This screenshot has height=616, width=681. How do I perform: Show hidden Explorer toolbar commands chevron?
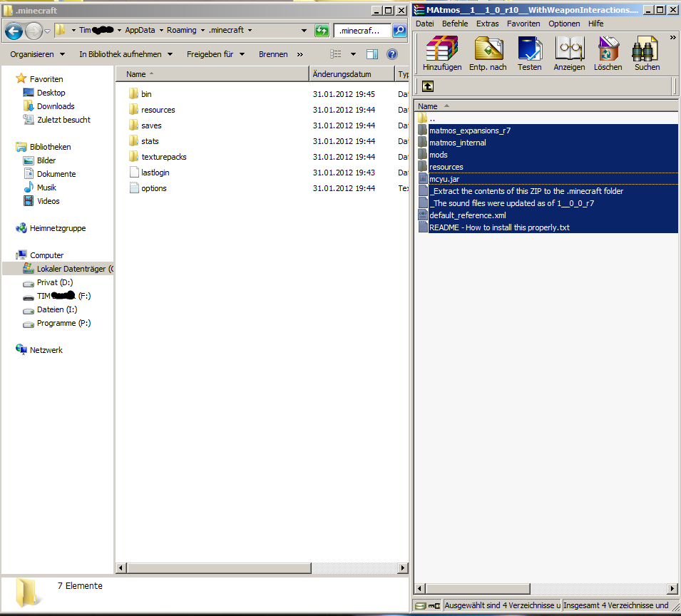(x=300, y=54)
